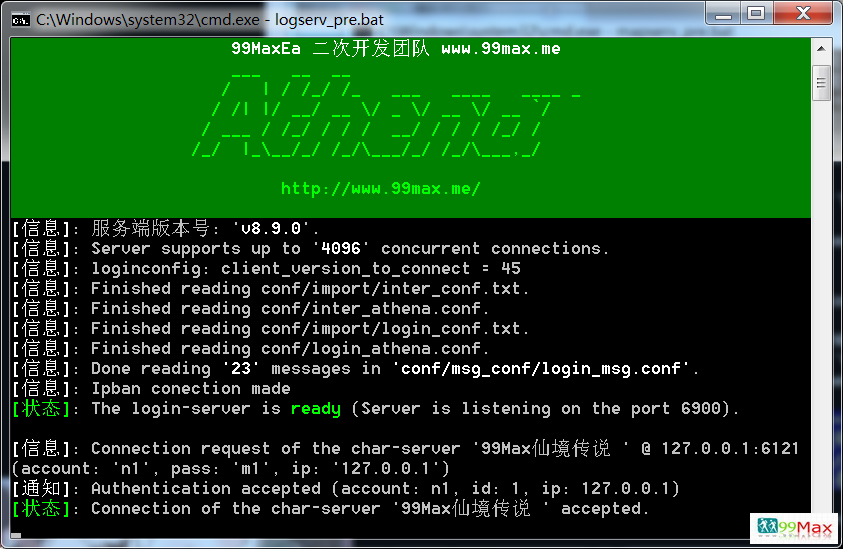Click the 'conf/msg_conf/login_msg.conf' path text
Screen dimensions: 843x549
pyautogui.click(x=540, y=368)
